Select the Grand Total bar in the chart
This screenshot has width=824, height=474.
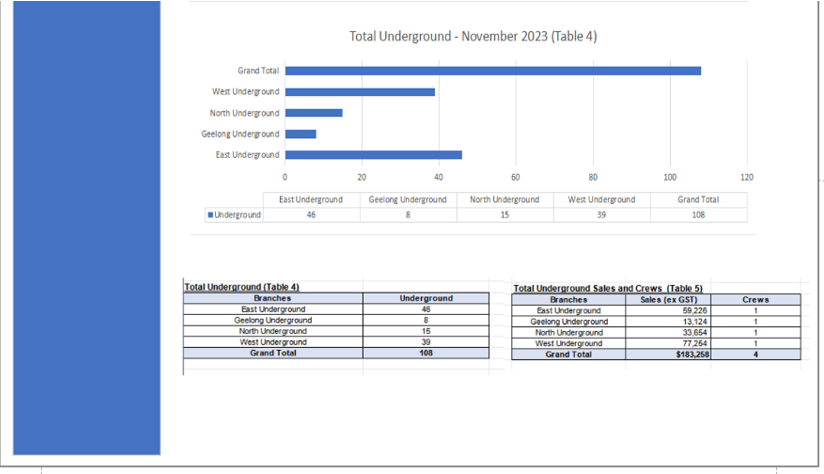[x=492, y=71]
